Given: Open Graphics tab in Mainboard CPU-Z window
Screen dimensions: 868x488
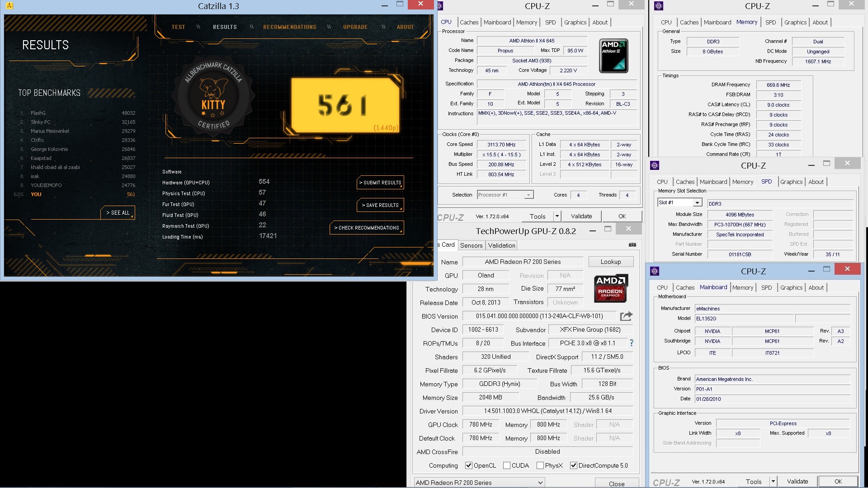Looking at the screenshot, I should coord(791,287).
